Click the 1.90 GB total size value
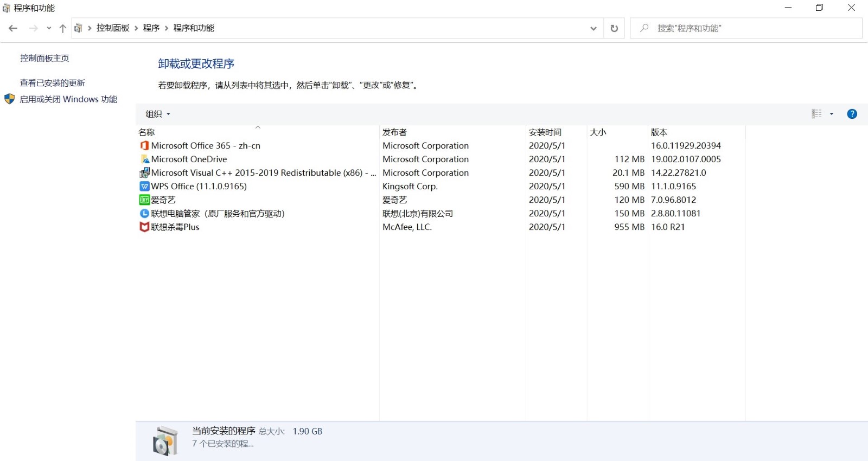Viewport: 868px width, 461px height. (x=307, y=431)
